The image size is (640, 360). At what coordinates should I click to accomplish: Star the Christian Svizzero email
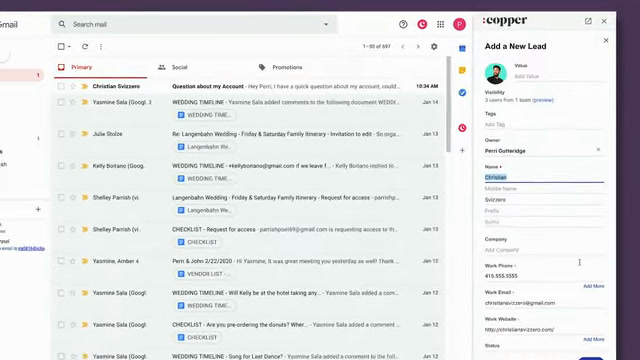click(x=73, y=86)
